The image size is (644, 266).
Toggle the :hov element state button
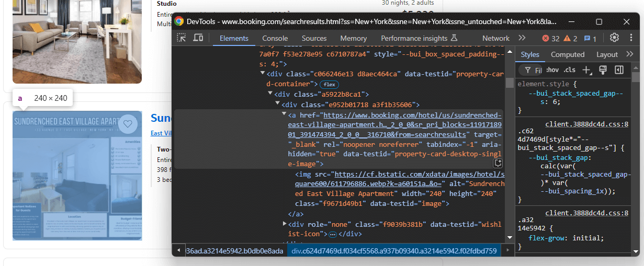552,70
